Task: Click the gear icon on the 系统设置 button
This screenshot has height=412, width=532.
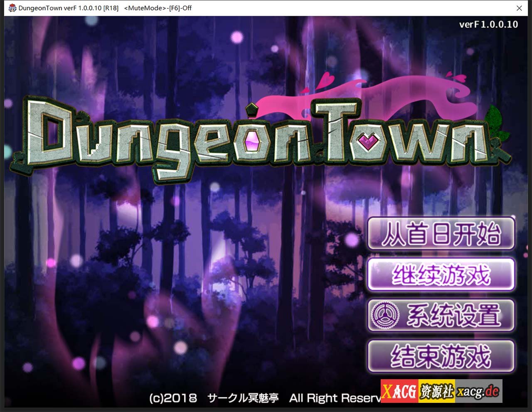Action: (x=384, y=315)
